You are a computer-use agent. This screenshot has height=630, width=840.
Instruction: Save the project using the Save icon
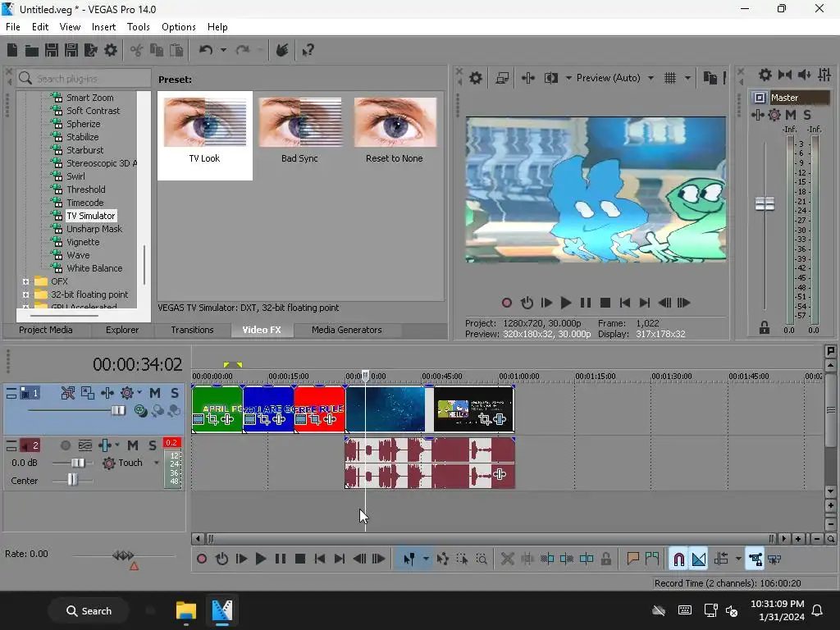52,50
